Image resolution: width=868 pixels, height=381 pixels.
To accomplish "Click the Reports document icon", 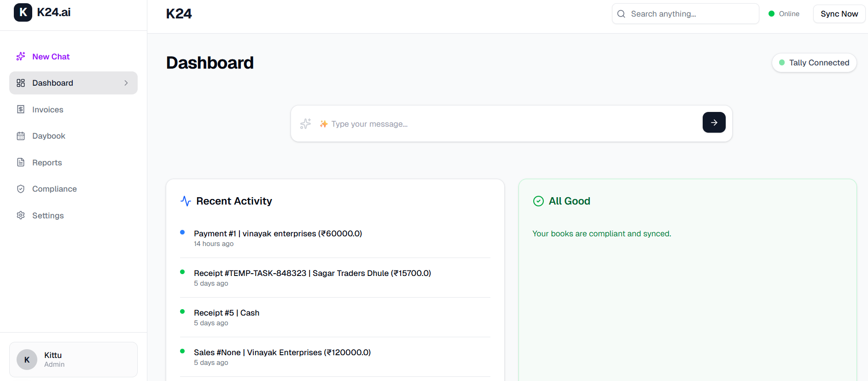I will [x=21, y=162].
